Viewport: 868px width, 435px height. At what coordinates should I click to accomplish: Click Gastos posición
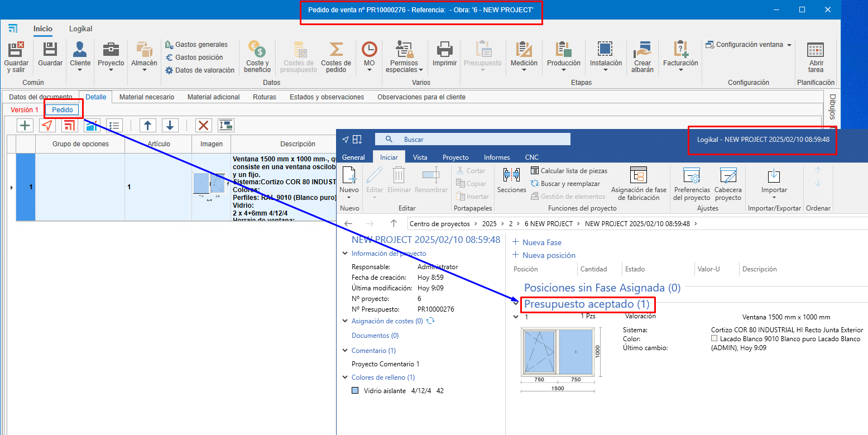194,58
